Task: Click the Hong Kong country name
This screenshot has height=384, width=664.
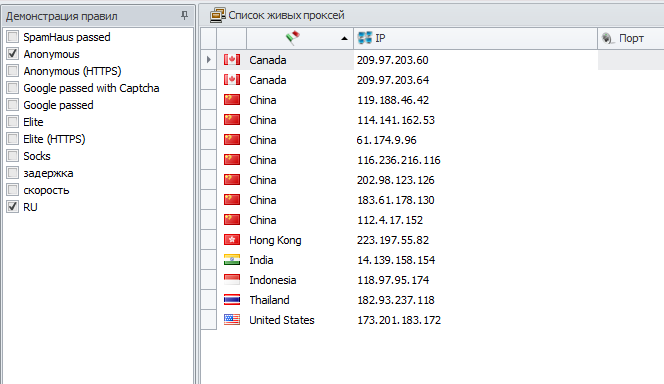Action: 275,240
